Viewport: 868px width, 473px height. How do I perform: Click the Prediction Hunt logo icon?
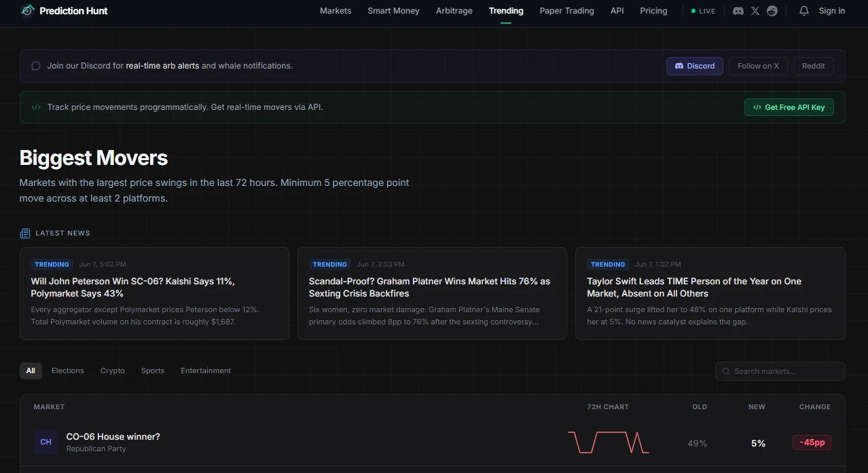click(27, 11)
